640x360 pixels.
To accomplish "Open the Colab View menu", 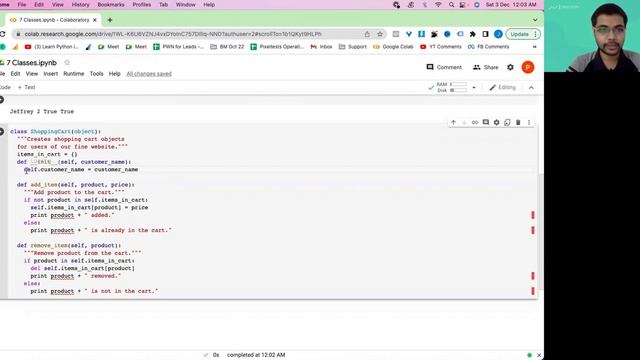I will 31,74.
